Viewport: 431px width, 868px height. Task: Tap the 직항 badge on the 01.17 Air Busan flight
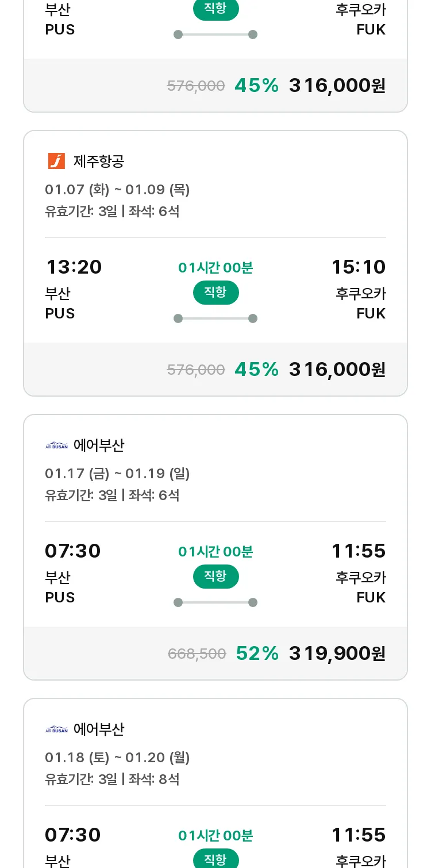click(x=215, y=577)
